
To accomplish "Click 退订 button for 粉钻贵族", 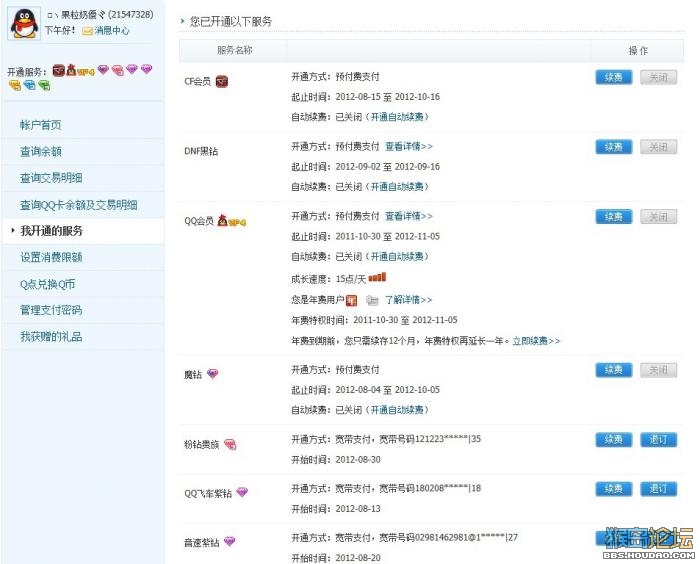I will pyautogui.click(x=658, y=440).
